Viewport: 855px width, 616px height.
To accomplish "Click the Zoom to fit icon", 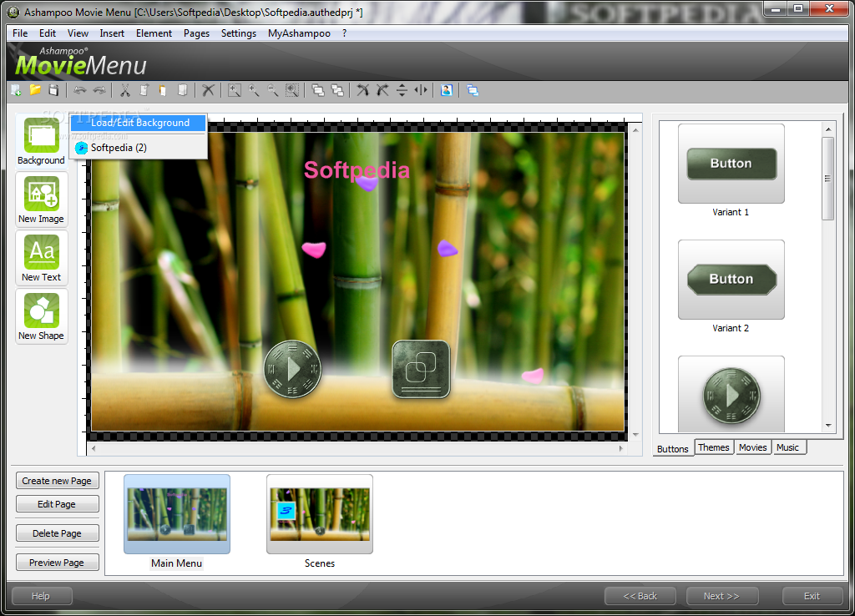I will click(235, 90).
